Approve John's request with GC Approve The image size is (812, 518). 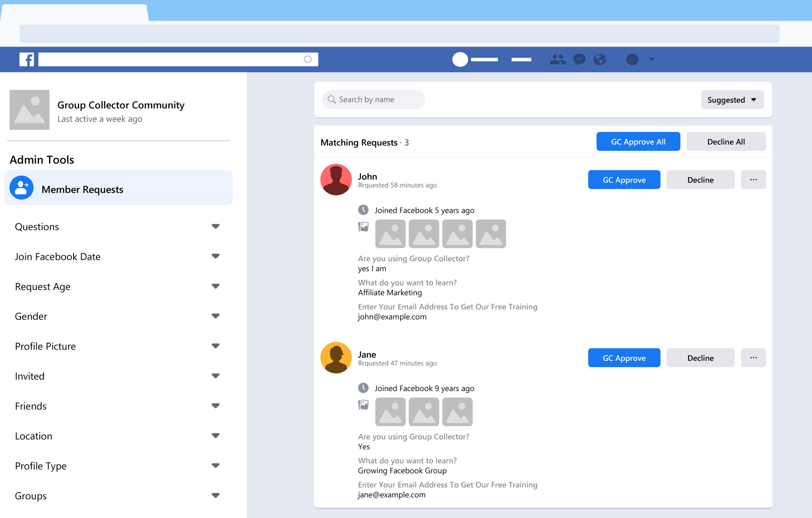[624, 180]
